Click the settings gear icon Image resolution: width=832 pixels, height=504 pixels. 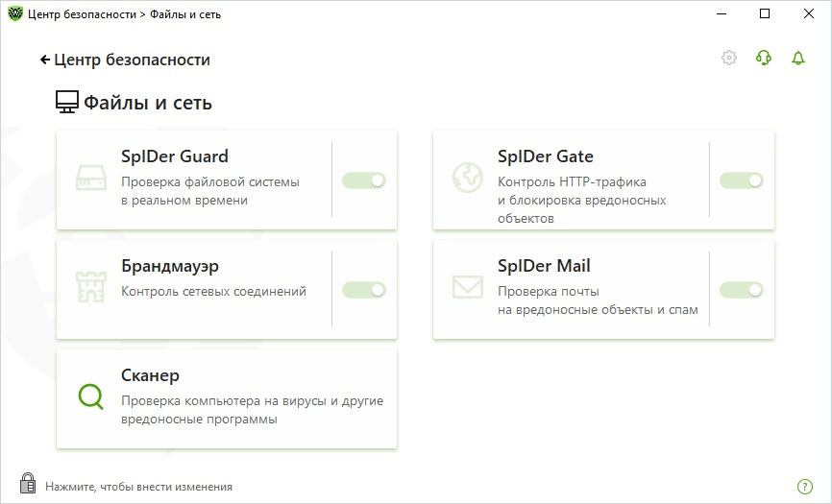(x=729, y=59)
